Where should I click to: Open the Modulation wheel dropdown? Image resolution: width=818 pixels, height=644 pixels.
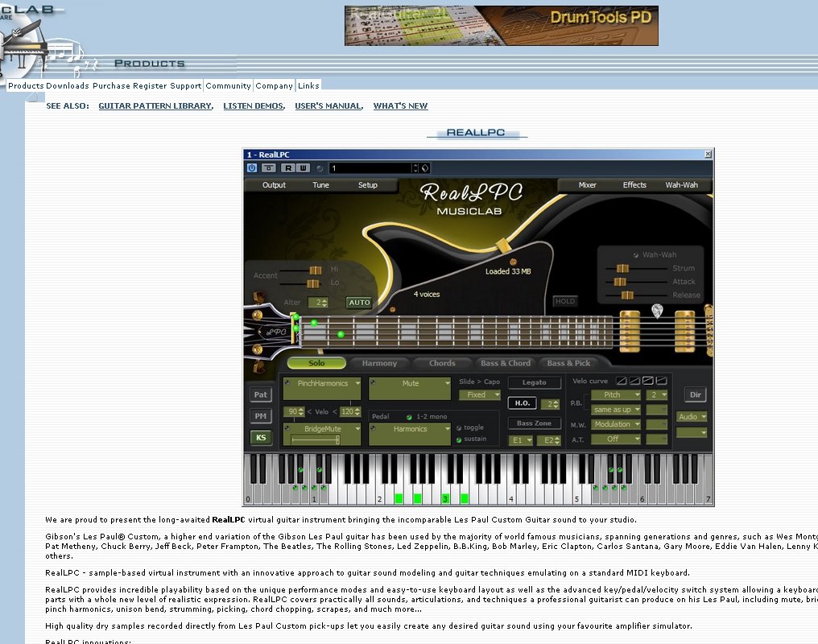[616, 424]
